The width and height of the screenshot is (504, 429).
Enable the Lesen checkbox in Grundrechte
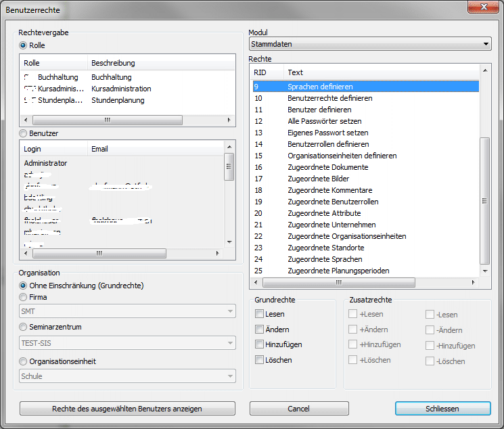point(260,314)
